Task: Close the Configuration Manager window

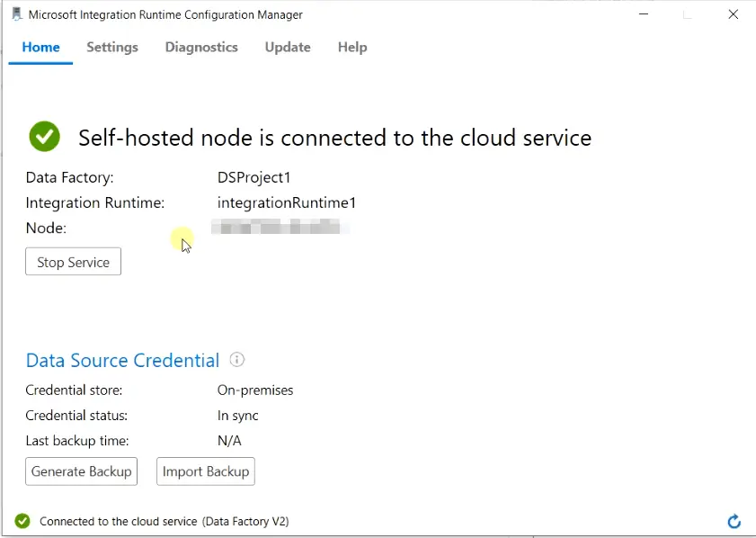Action: point(734,14)
